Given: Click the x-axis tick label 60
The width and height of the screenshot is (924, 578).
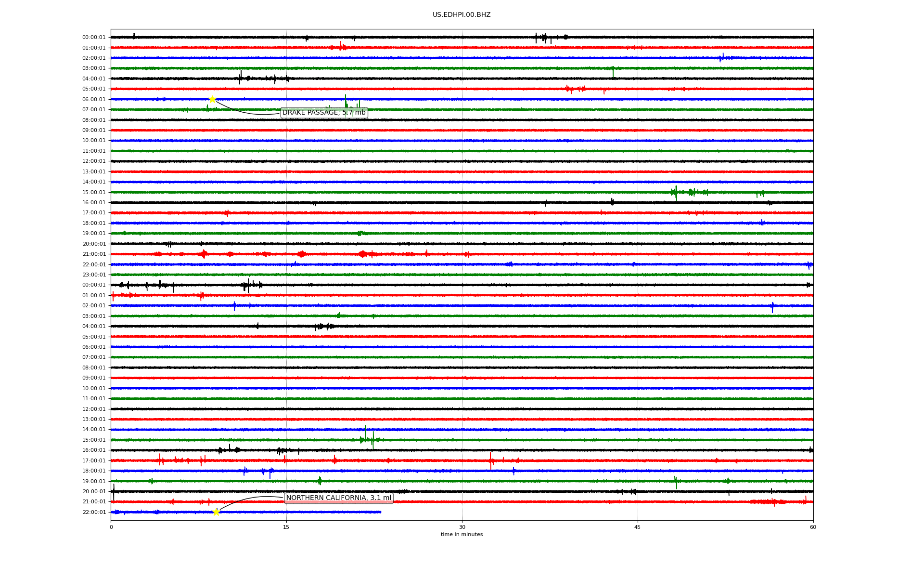Looking at the screenshot, I should pos(813,527).
